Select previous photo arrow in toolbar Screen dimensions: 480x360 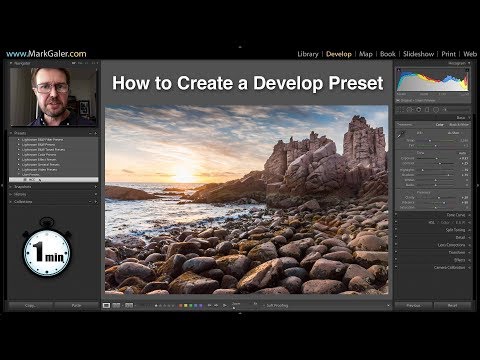[x=210, y=305]
